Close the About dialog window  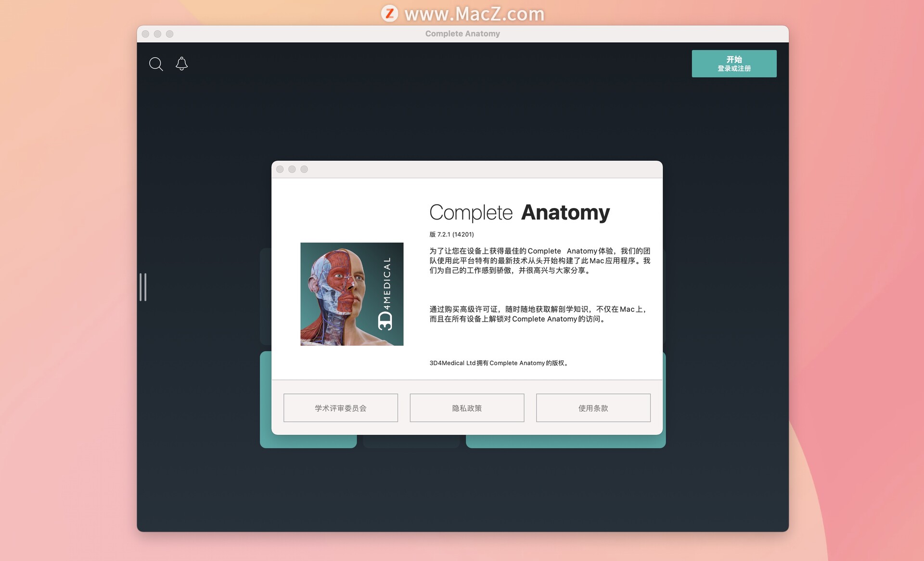point(280,169)
